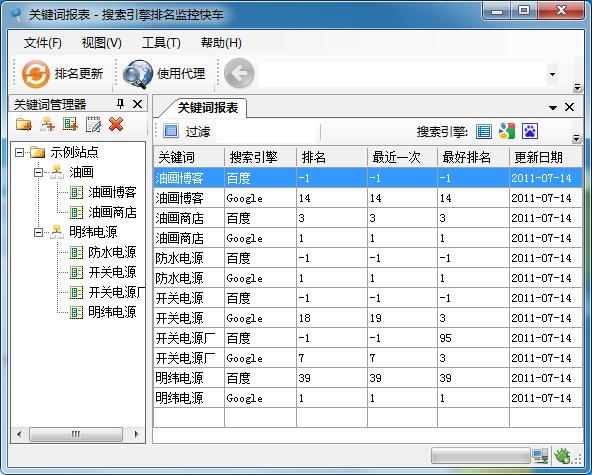Collapse the 明纬电源 group node
The height and width of the screenshot is (475, 592).
click(38, 232)
